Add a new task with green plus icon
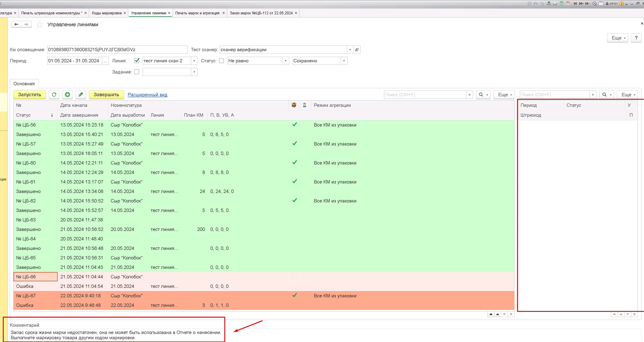This screenshot has height=342, width=644. [67, 95]
